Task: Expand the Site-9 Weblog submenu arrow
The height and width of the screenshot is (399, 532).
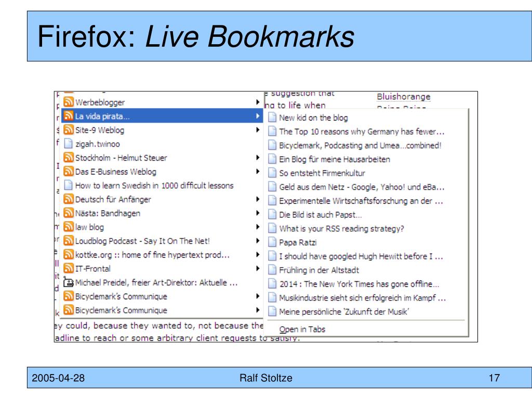Action: coord(258,130)
